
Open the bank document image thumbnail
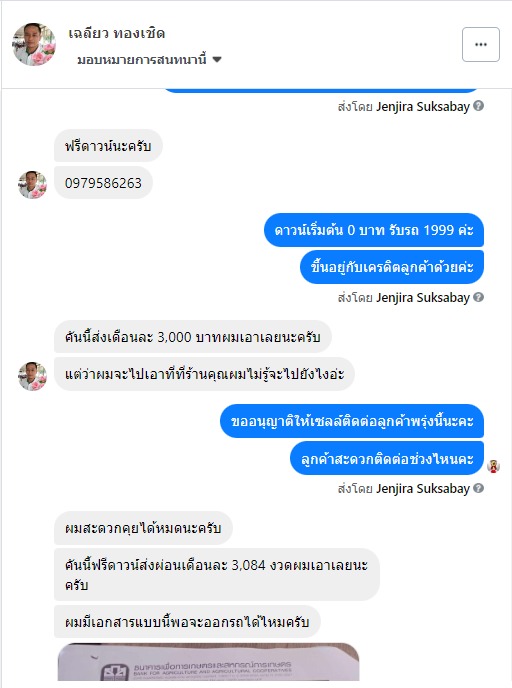[208, 662]
